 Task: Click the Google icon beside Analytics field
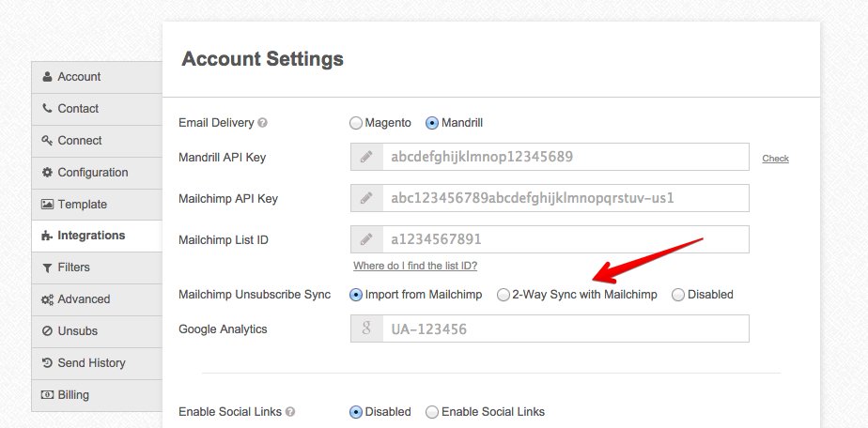(x=364, y=329)
